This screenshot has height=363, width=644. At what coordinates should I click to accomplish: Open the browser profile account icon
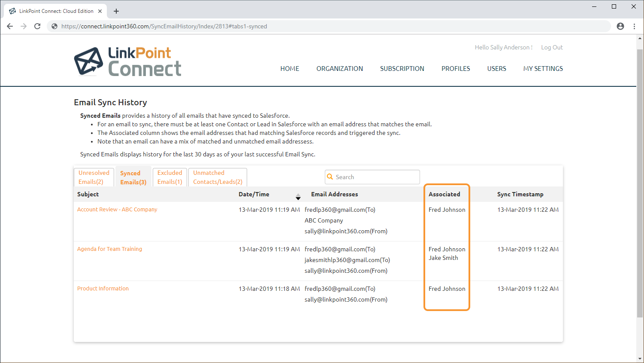620,26
